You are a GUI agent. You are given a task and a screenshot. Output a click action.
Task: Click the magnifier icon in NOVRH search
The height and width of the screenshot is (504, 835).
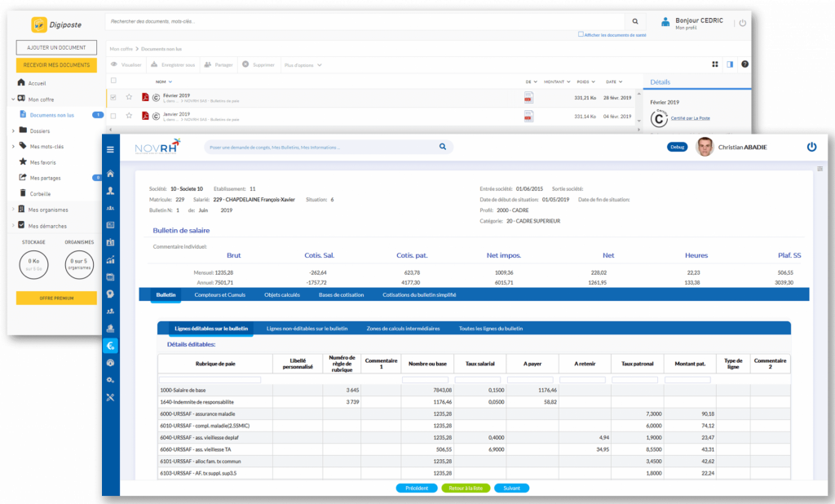pyautogui.click(x=443, y=147)
